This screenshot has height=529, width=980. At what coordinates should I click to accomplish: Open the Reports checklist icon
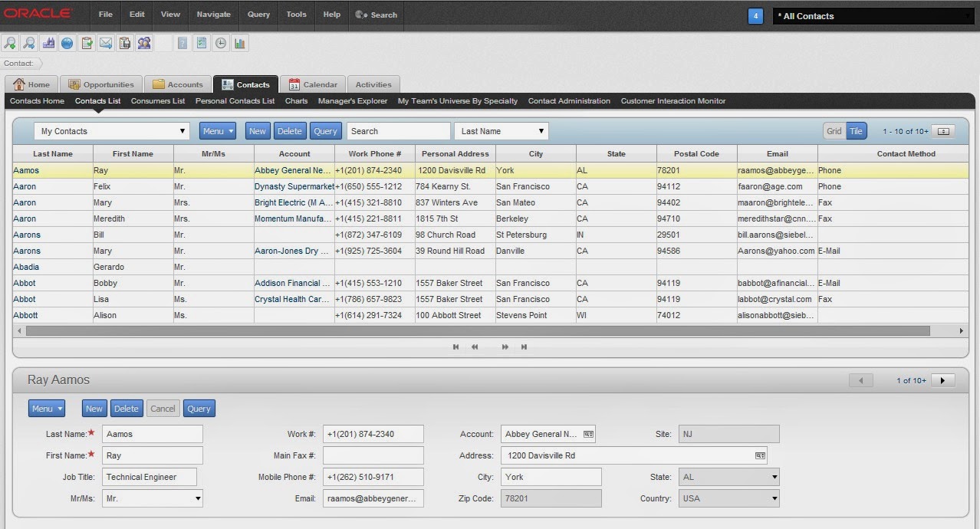point(201,43)
